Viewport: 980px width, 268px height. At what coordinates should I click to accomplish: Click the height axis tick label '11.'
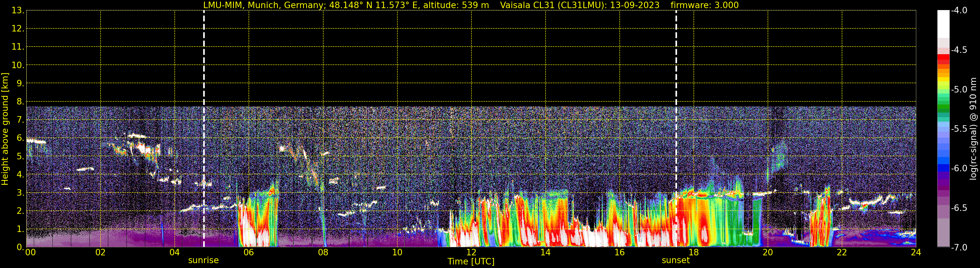(x=18, y=47)
